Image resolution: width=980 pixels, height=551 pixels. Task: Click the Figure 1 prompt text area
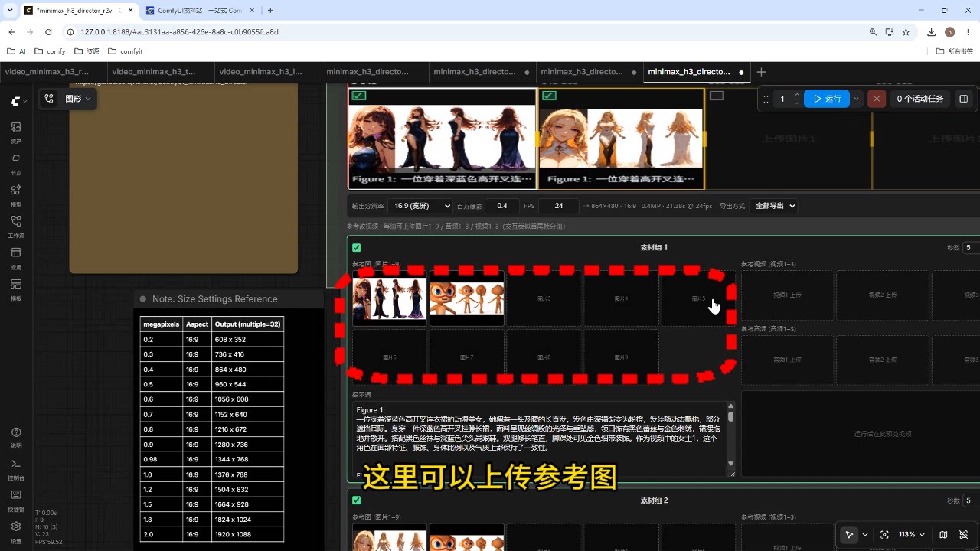tap(539, 439)
